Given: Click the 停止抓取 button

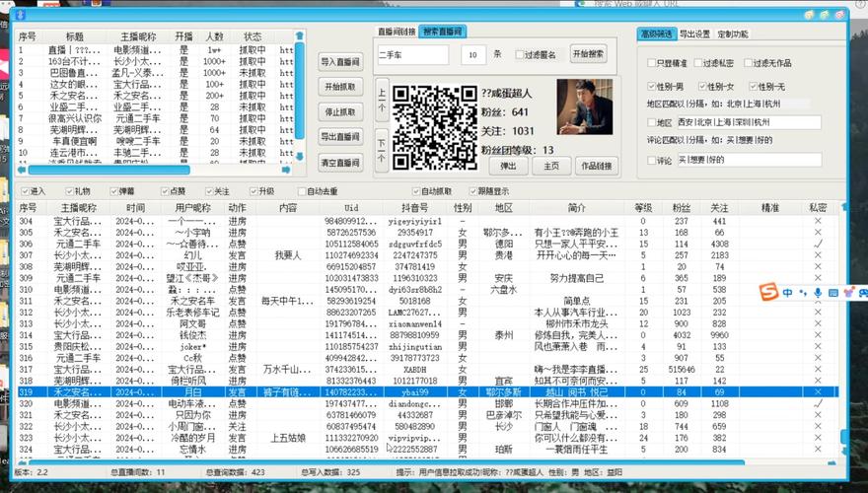Looking at the screenshot, I should [340, 112].
